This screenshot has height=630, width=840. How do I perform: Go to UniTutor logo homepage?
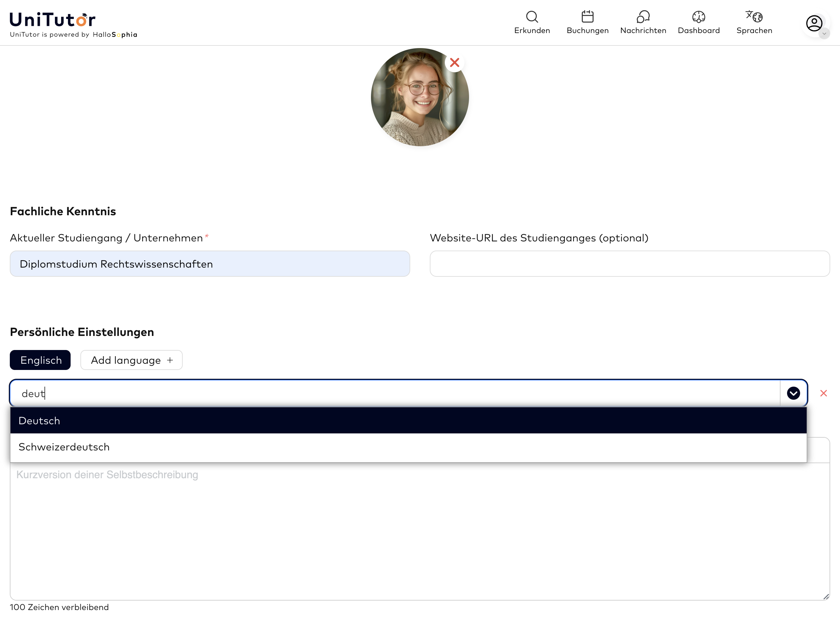(52, 20)
